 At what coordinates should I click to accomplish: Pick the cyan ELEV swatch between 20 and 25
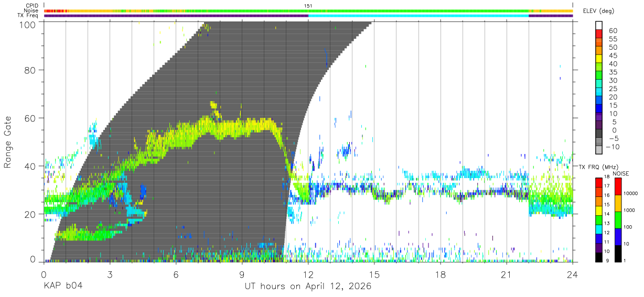point(599,92)
